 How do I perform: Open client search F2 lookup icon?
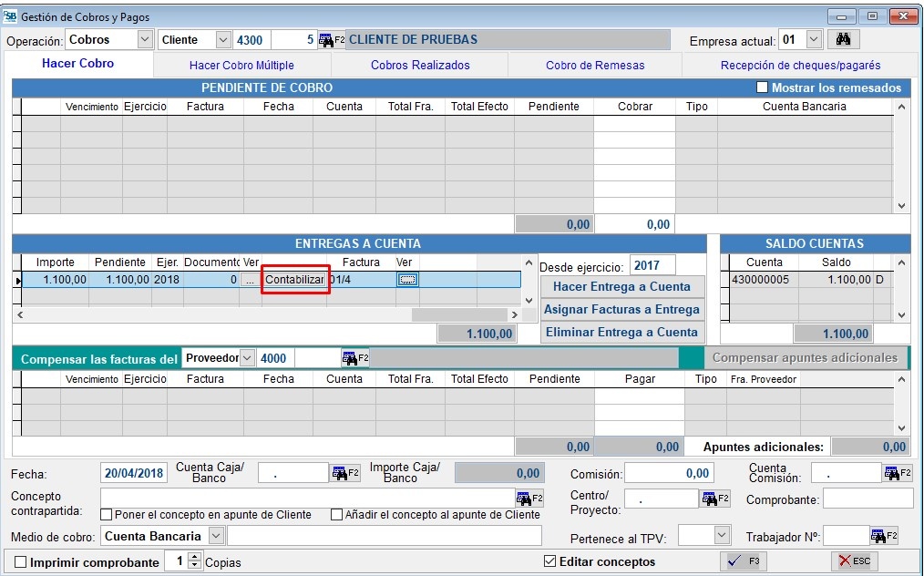[x=331, y=40]
